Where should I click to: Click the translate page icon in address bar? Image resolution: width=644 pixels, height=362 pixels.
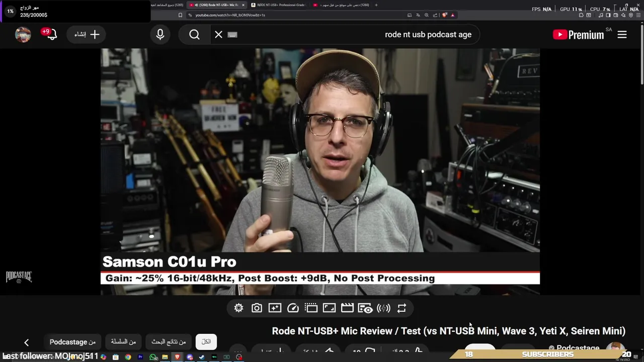(x=418, y=15)
